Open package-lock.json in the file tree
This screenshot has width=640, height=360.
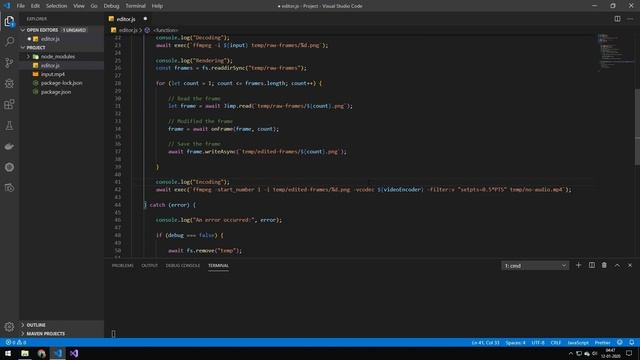61,83
